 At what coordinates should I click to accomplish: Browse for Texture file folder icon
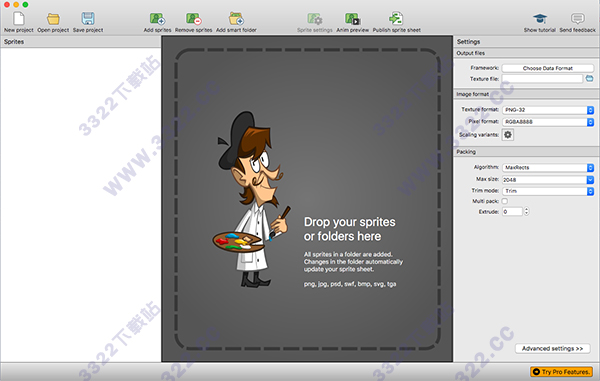pyautogui.click(x=589, y=78)
